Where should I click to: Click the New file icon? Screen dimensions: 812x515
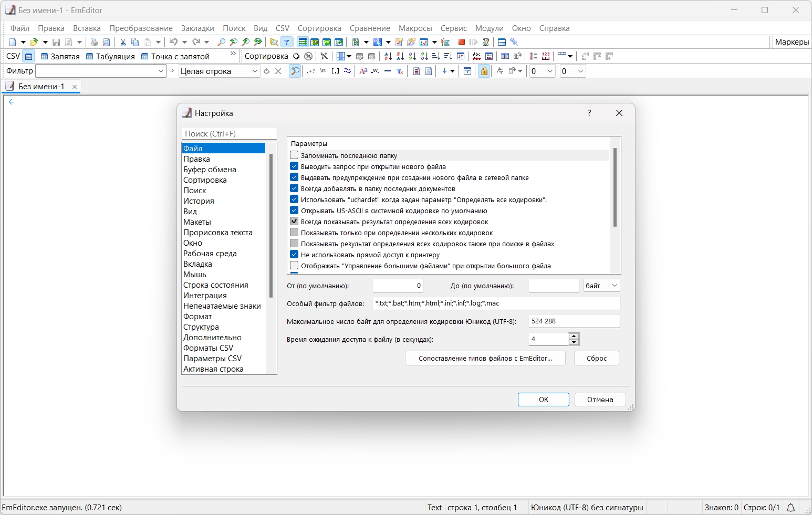pos(13,42)
